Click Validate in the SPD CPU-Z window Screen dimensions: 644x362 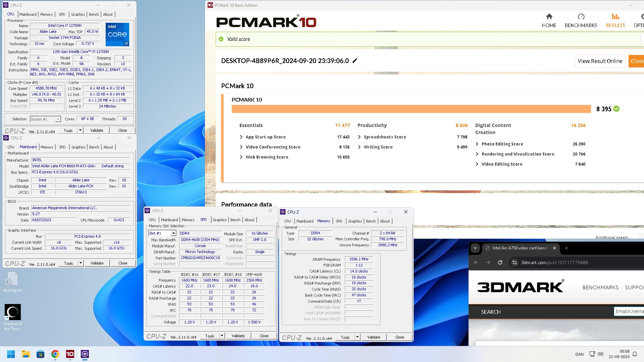[238, 336]
